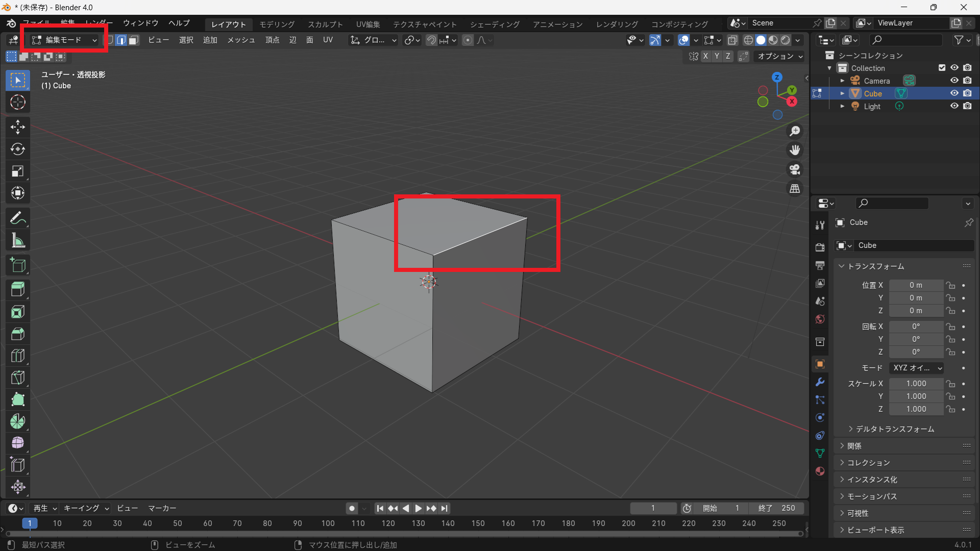Viewport: 980px width, 551px height.
Task: Click the オプション button in viewport header
Action: point(779,56)
